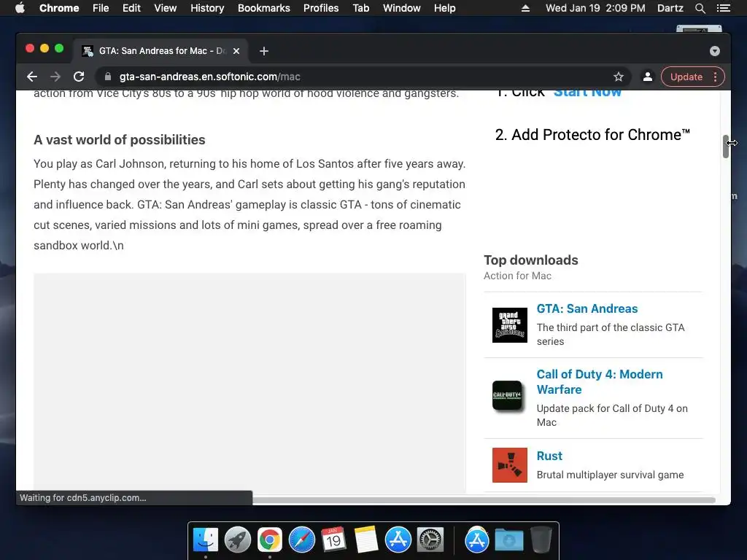
Task: Open the Notification Center list icon
Action: 723,8
